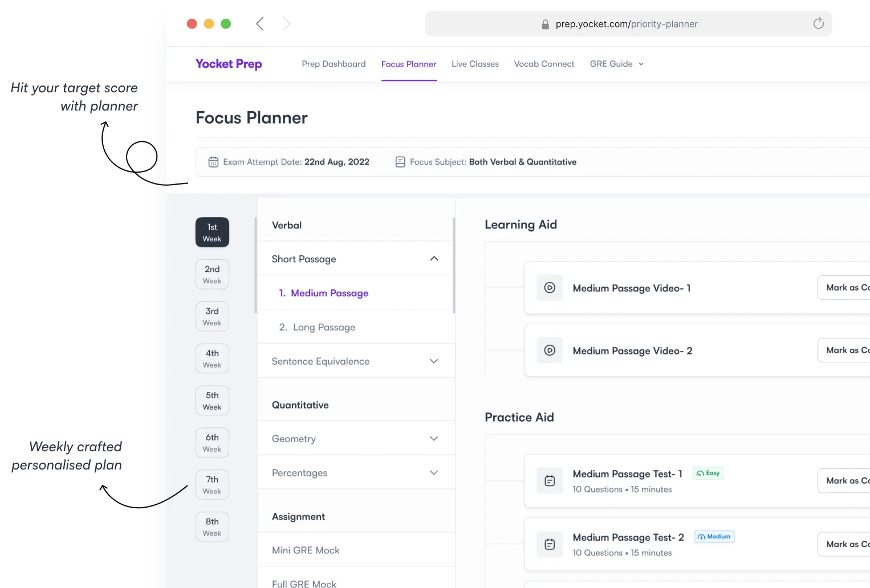Expand the Geometry section
The image size is (870, 588).
434,439
